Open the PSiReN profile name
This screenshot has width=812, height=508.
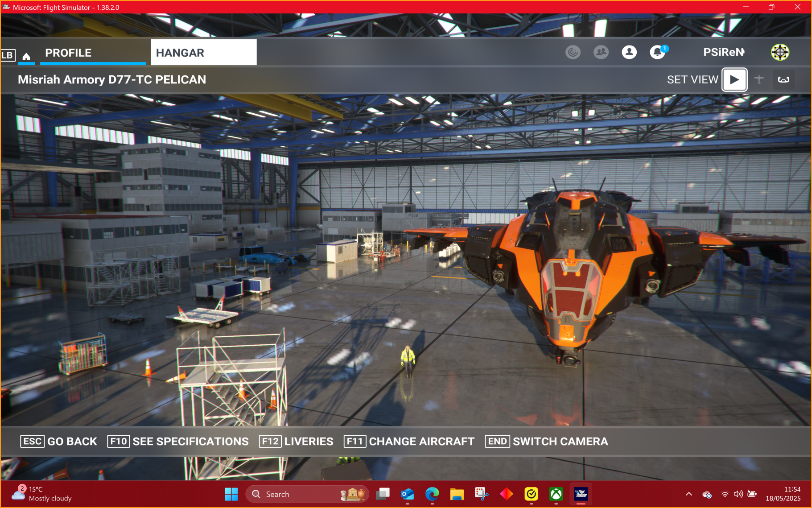pos(724,52)
